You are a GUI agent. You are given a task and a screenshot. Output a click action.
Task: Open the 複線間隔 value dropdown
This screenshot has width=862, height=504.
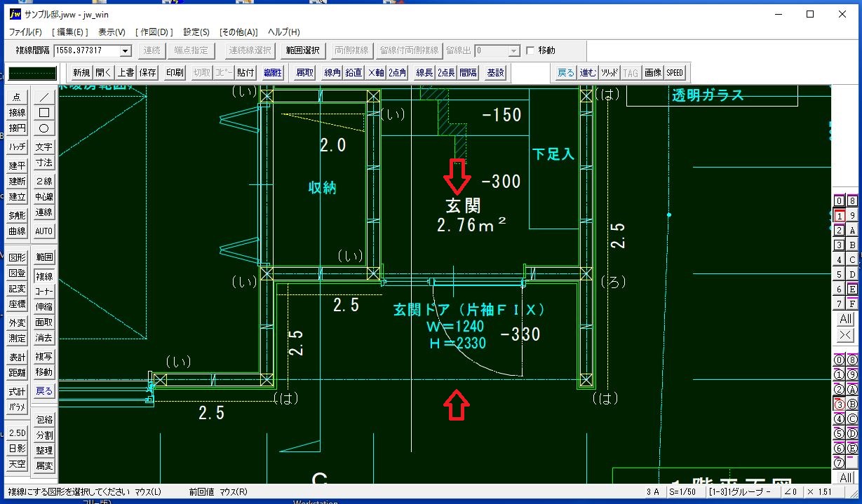point(126,50)
